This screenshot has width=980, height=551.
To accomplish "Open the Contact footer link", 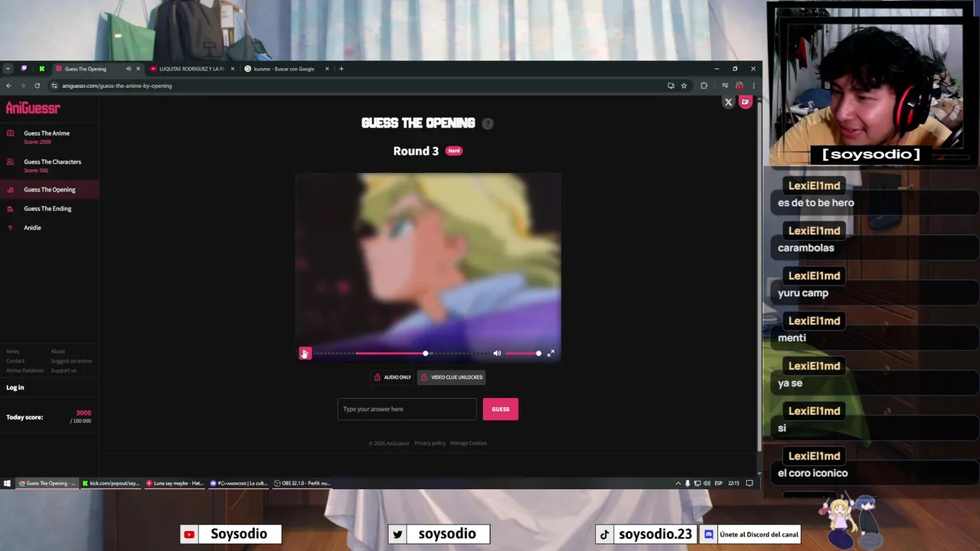I will pos(15,361).
